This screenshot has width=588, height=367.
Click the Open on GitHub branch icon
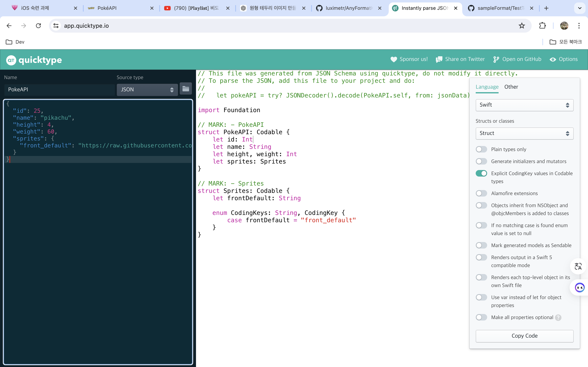(x=496, y=60)
